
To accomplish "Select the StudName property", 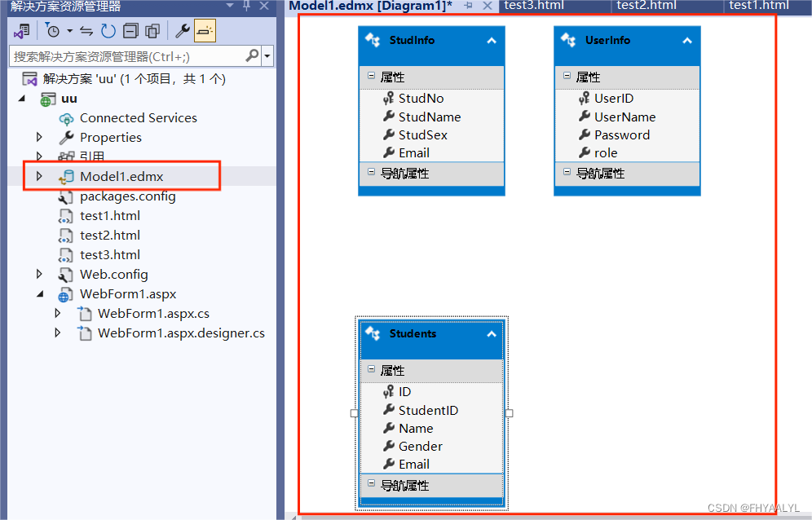I will click(x=431, y=117).
